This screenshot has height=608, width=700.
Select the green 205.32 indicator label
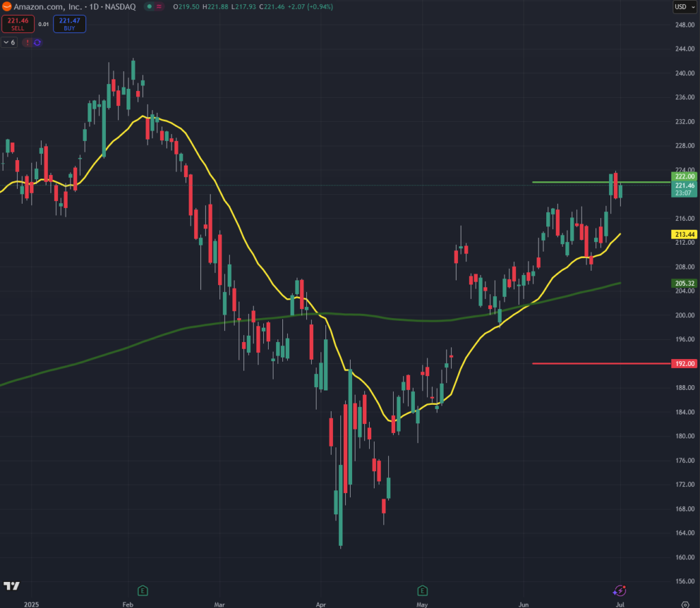(x=684, y=283)
